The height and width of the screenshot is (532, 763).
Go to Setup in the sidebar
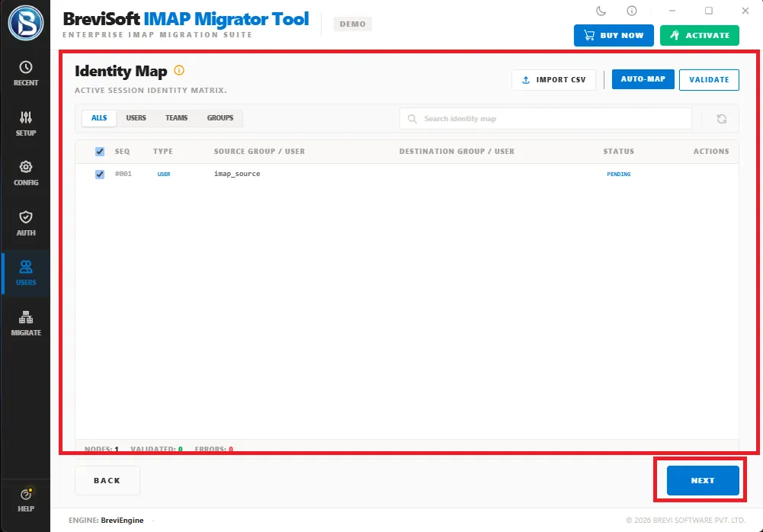pos(26,123)
